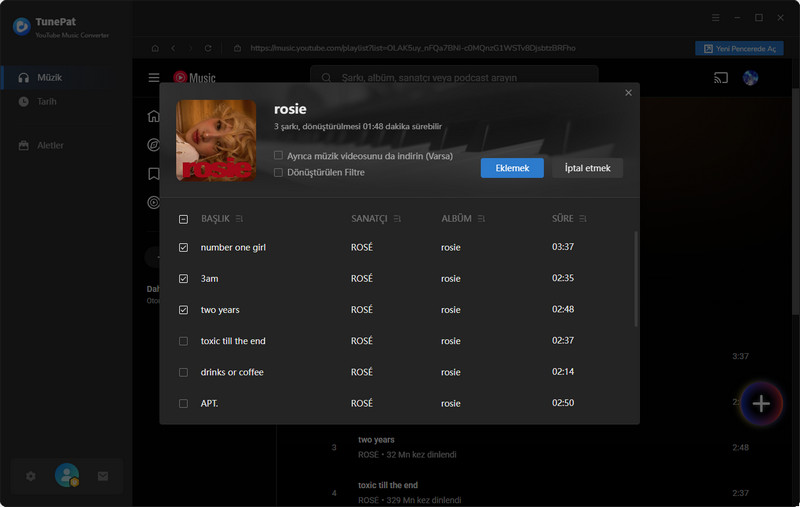Click 'drinks or coffee' song title
This screenshot has width=800, height=507.
click(232, 372)
